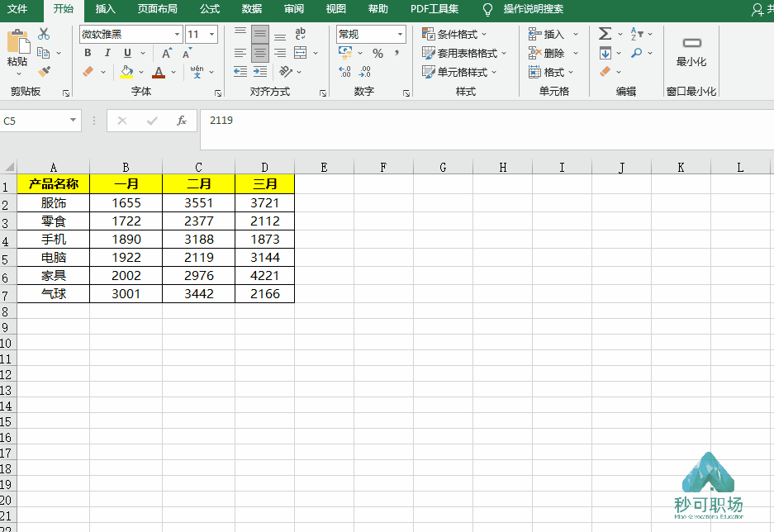Increase indent icon
This screenshot has height=532, width=774.
click(260, 72)
